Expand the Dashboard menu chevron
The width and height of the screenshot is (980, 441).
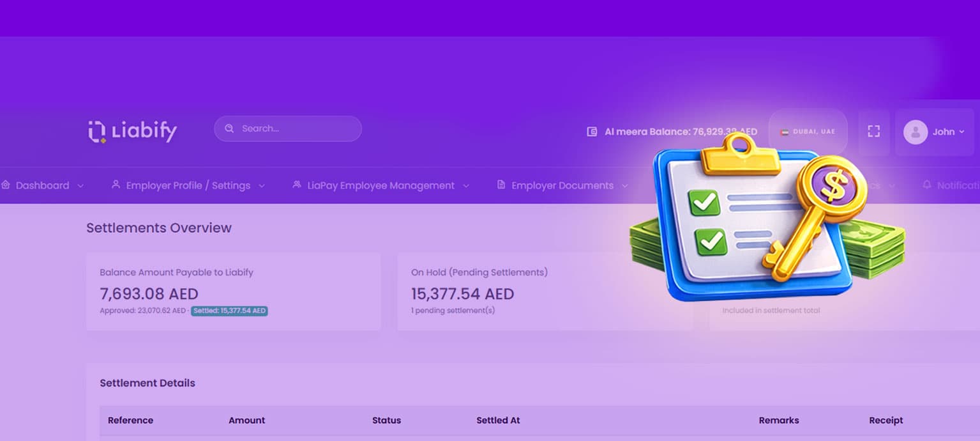(x=80, y=186)
